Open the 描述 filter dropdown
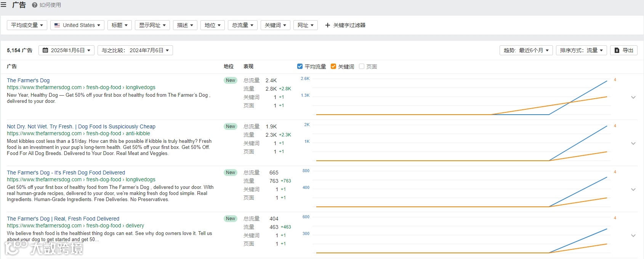 click(185, 25)
